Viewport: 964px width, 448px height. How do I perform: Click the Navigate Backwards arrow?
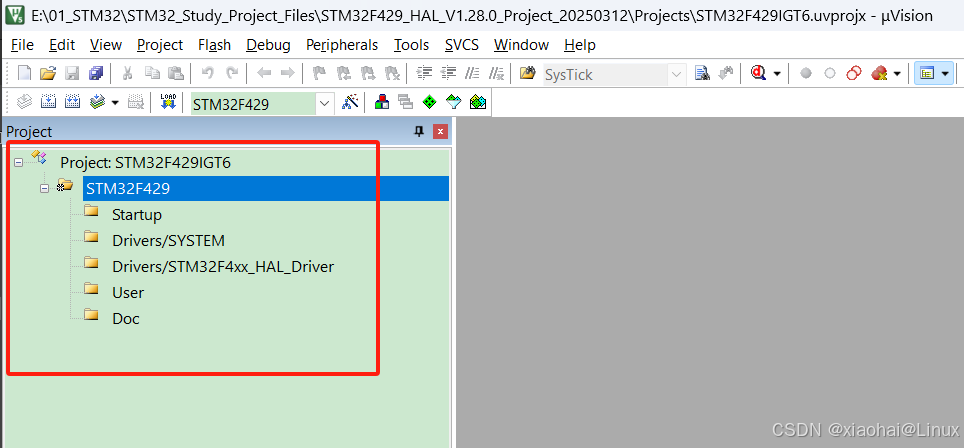click(x=264, y=74)
